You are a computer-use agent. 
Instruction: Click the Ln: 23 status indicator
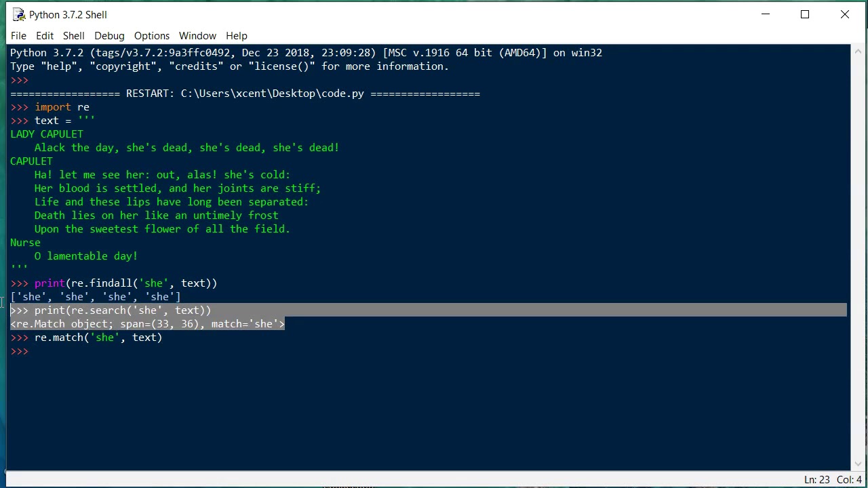coord(816,480)
